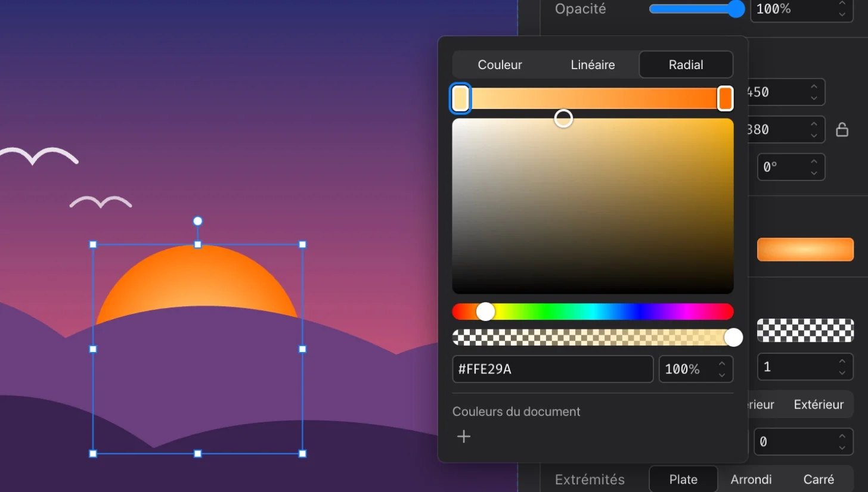
Task: Increase stroke width with up stepper
Action: click(x=842, y=362)
